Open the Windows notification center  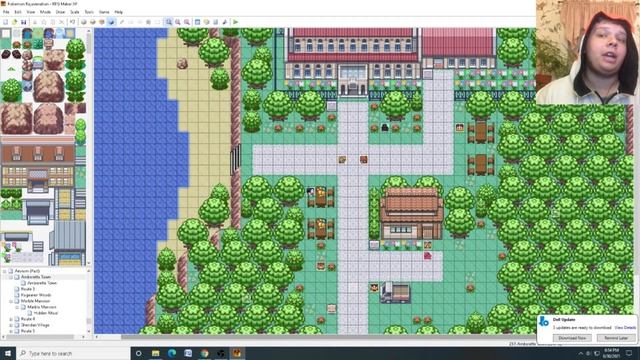pos(629,353)
